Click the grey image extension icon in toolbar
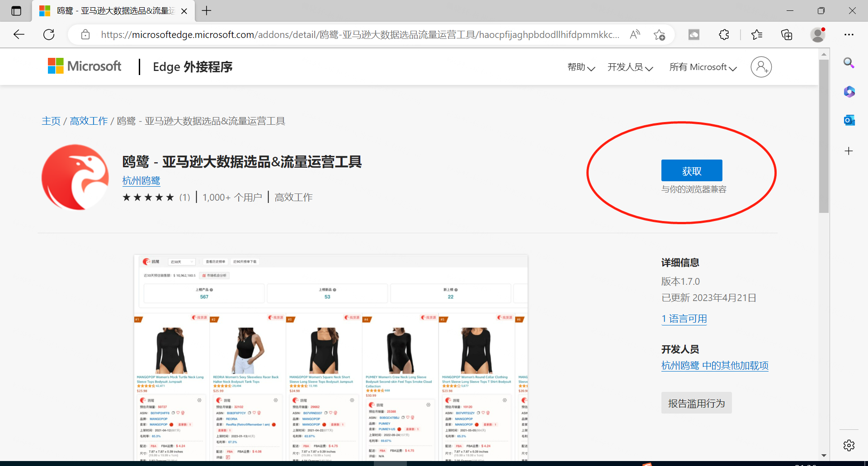This screenshot has width=868, height=466. click(694, 34)
